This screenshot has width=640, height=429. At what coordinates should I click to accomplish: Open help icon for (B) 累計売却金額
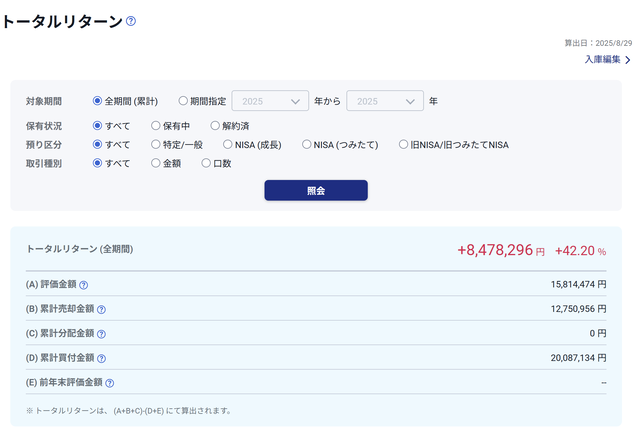[101, 309]
